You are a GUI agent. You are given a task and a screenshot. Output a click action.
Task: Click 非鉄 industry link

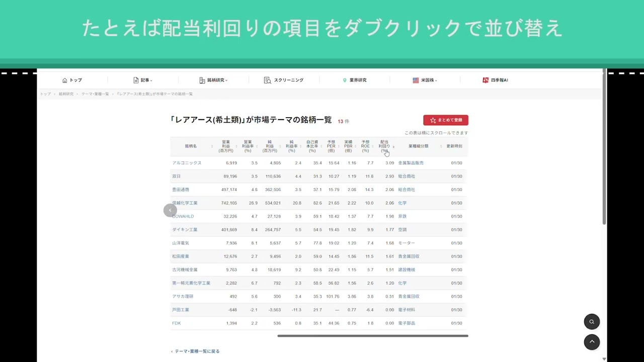click(x=403, y=216)
